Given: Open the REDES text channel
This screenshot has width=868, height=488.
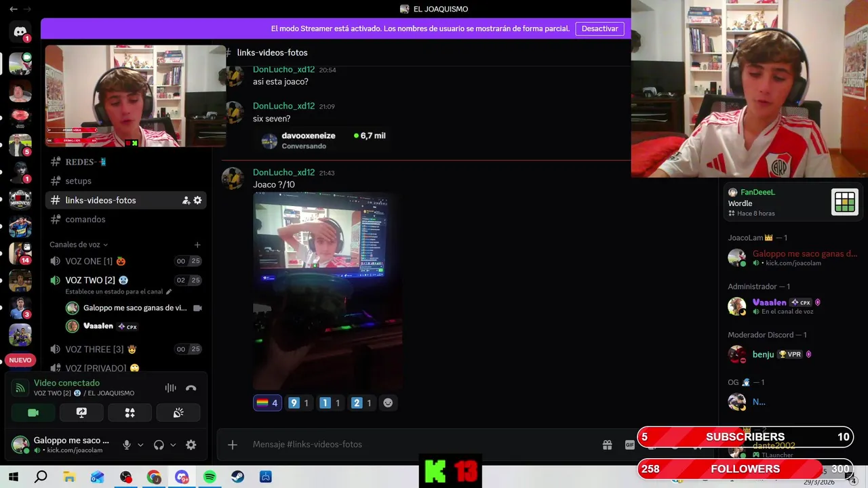Looking at the screenshot, I should coord(125,162).
